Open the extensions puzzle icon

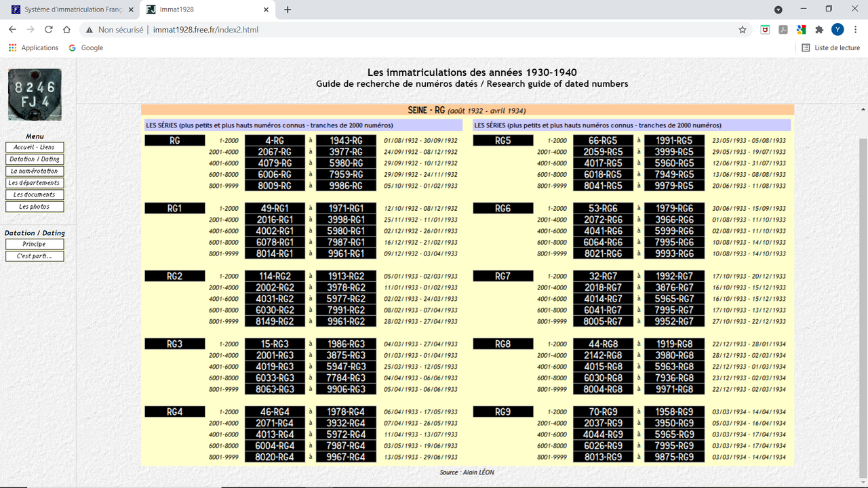click(819, 30)
